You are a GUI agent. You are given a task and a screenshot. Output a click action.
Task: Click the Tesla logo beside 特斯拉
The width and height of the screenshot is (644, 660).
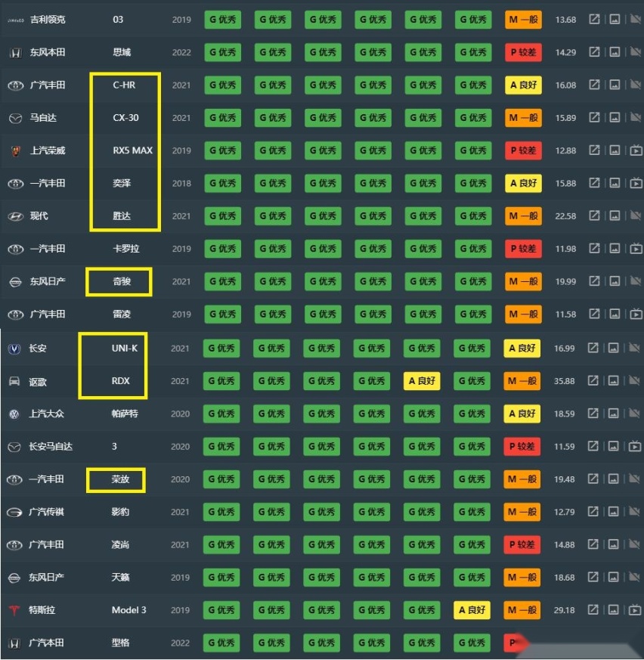[14, 610]
